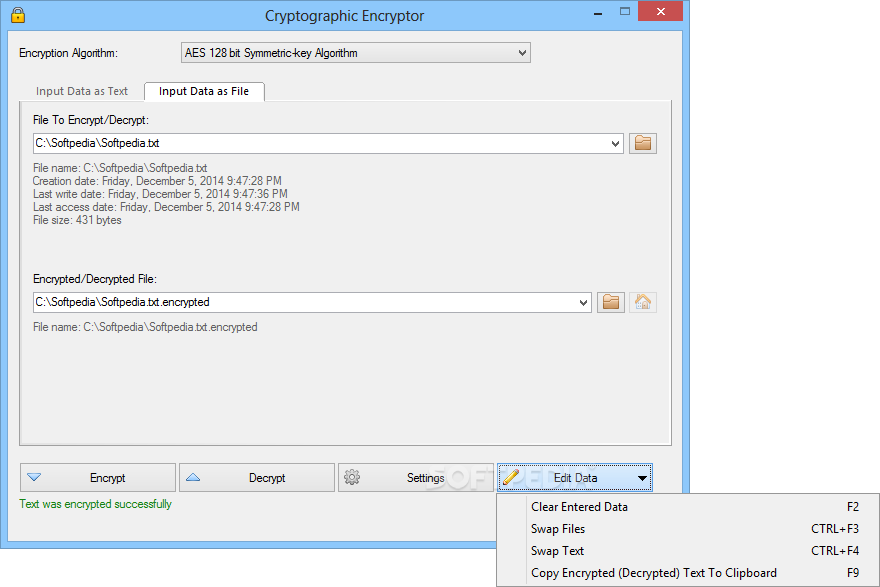Click the 'Last access date' info line

[166, 207]
